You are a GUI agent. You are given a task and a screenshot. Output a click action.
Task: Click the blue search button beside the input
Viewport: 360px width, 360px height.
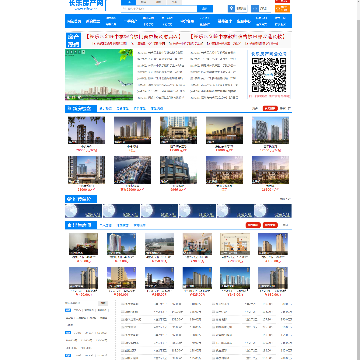click(x=205, y=9)
